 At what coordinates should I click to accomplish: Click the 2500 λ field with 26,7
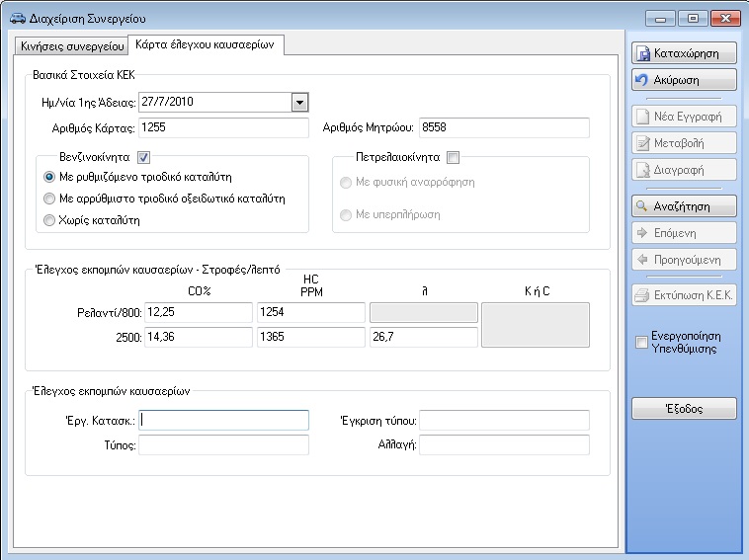(424, 337)
